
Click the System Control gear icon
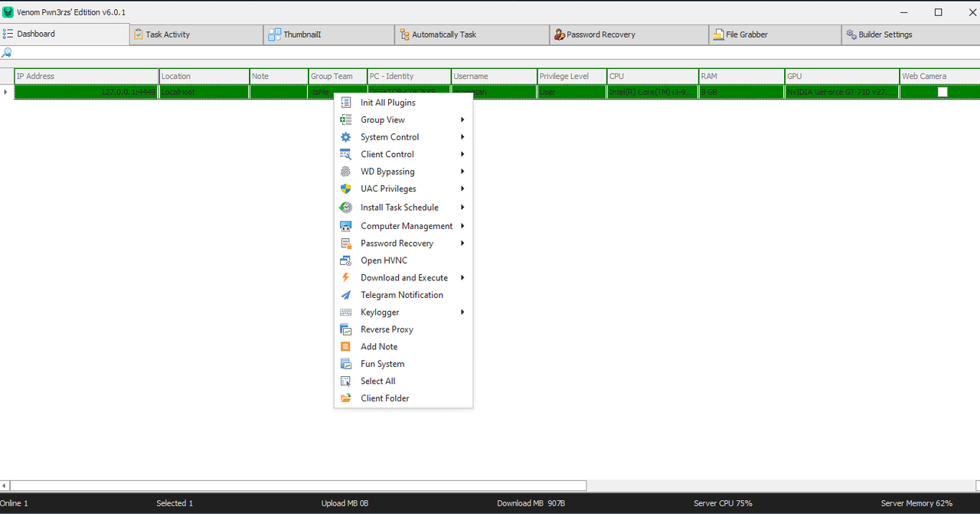pyautogui.click(x=345, y=137)
